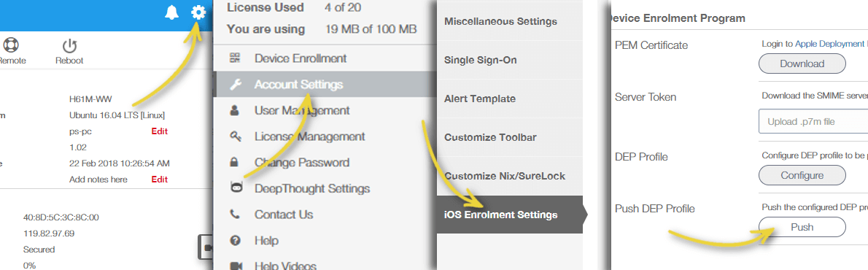This screenshot has height=270, width=868.
Task: Click the DeepThought Settings robot icon
Action: pyautogui.click(x=236, y=188)
